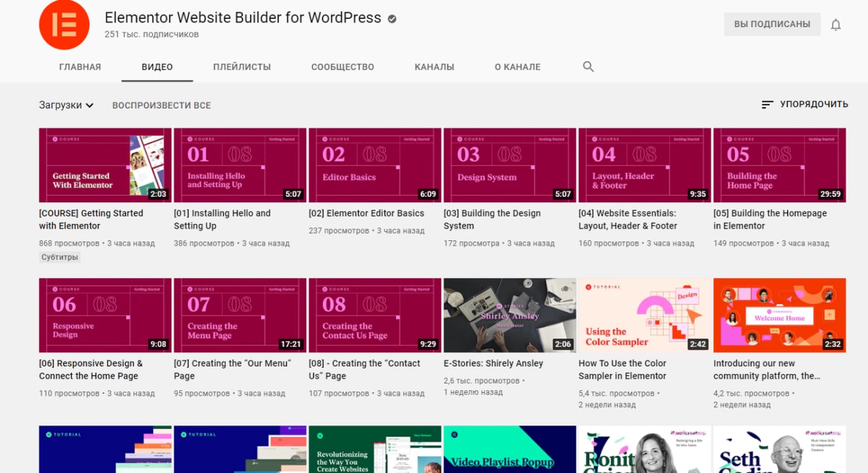Click the Субтитры badge under first video
The width and height of the screenshot is (868, 473).
point(60,257)
